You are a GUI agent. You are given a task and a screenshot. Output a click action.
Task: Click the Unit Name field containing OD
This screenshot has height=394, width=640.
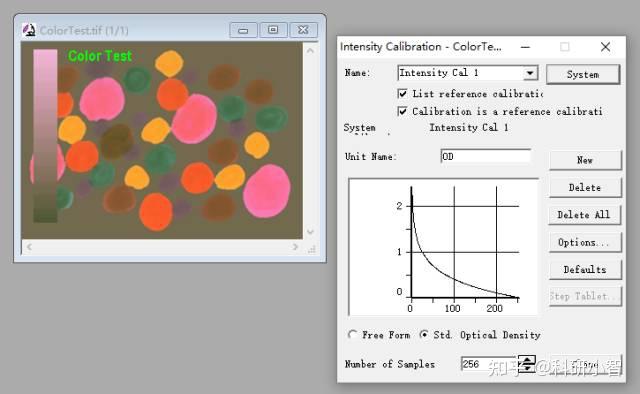[486, 156]
